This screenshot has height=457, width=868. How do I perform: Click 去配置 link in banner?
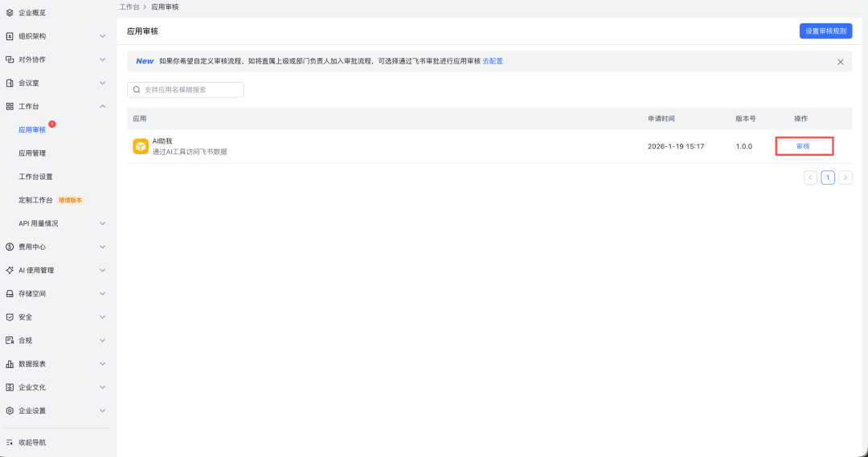click(493, 61)
